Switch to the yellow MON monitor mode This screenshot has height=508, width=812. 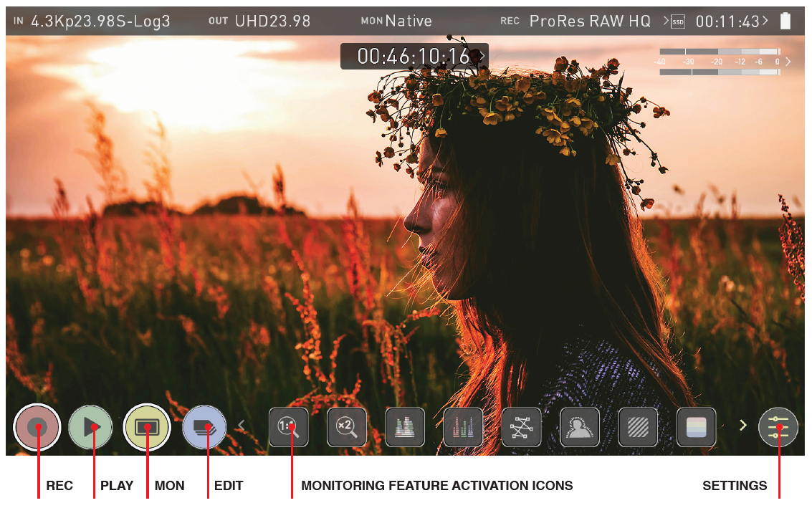coord(147,427)
